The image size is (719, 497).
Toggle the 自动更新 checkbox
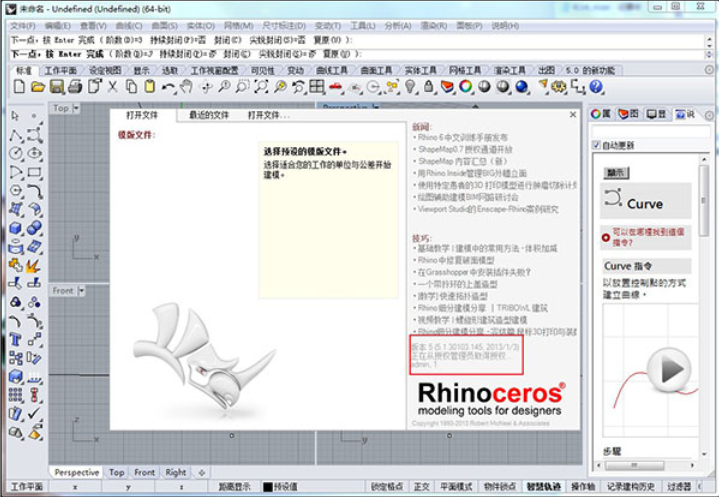[x=597, y=146]
